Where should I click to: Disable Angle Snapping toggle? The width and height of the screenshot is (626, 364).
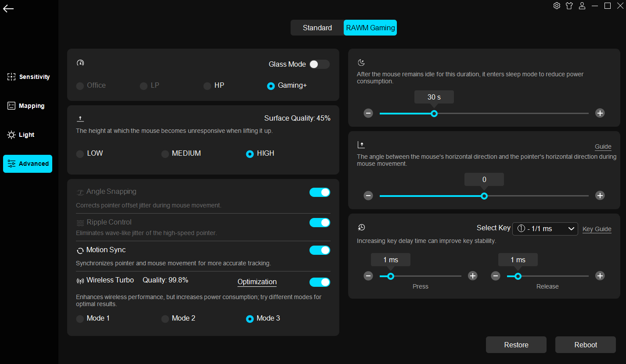pyautogui.click(x=320, y=192)
